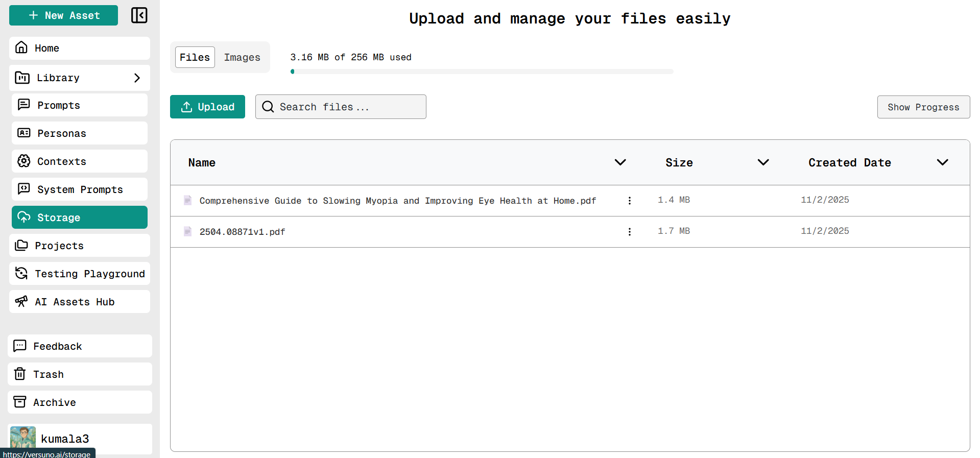Image resolution: width=980 pixels, height=458 pixels.
Task: Click the Prompts chat icon
Action: tap(24, 105)
